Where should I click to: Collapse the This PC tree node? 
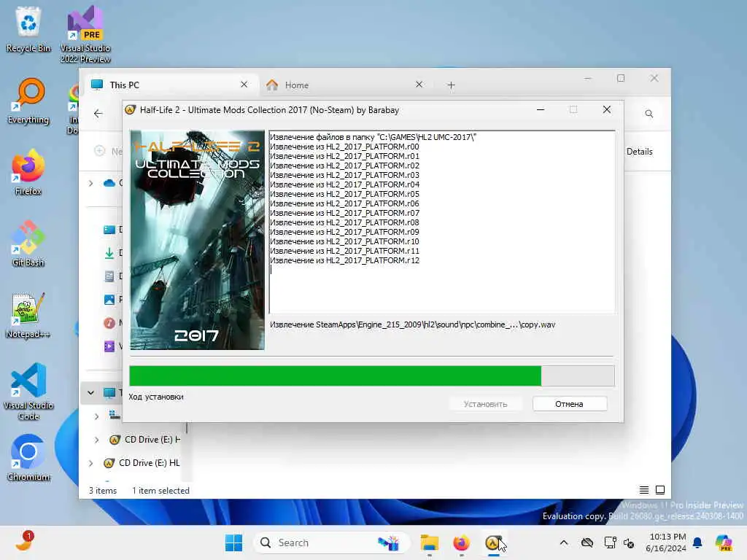click(x=90, y=393)
